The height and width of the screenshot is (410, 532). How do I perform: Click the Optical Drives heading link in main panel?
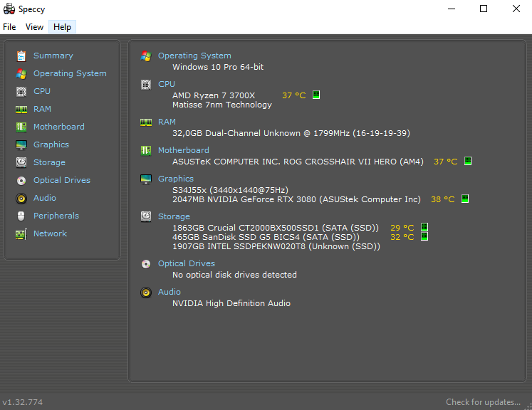187,263
